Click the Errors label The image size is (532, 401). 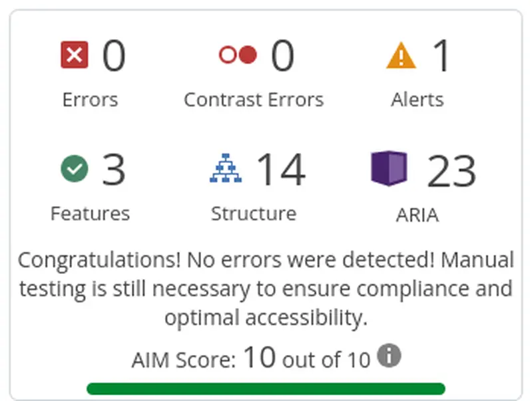[x=91, y=100]
